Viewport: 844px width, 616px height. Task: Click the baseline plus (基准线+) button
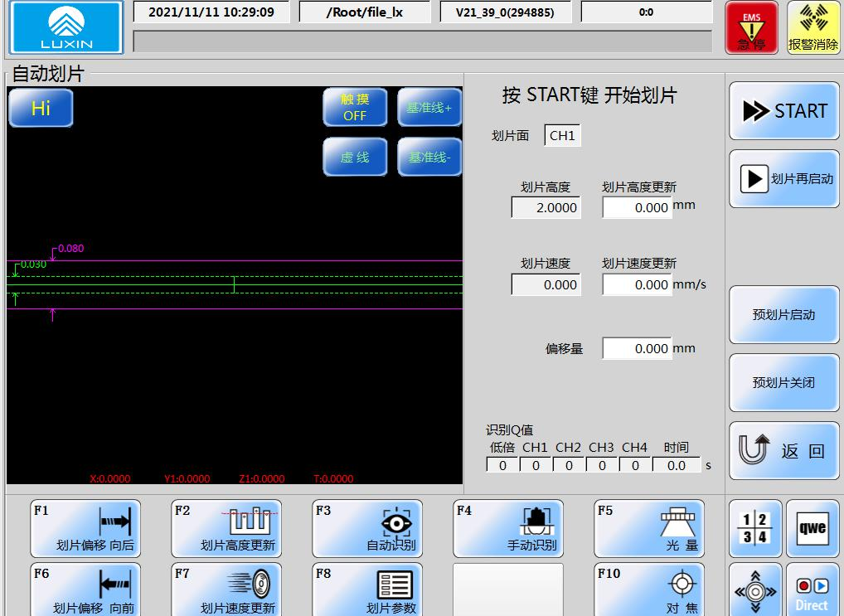[x=429, y=108]
